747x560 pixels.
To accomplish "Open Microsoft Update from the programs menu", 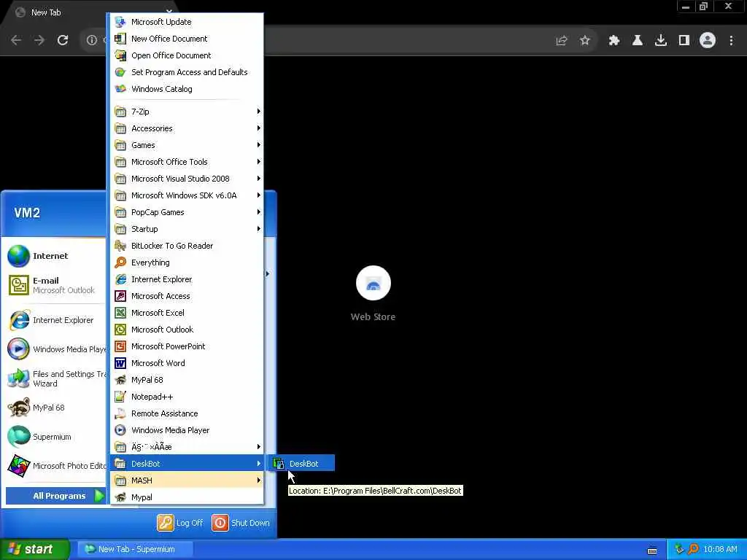I will tap(187, 22).
